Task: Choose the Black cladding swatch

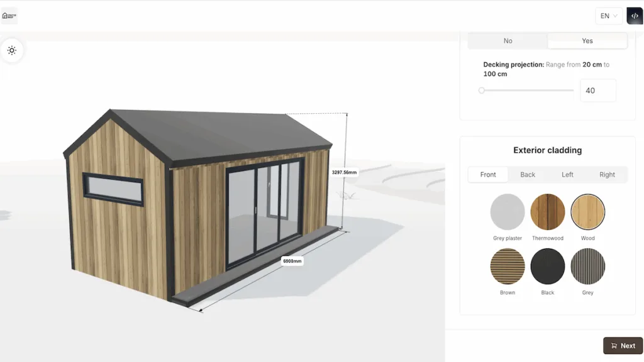Action: coord(548,266)
